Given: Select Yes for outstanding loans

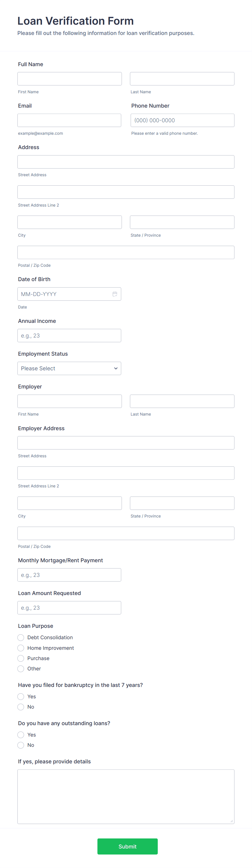Looking at the screenshot, I should pos(21,735).
